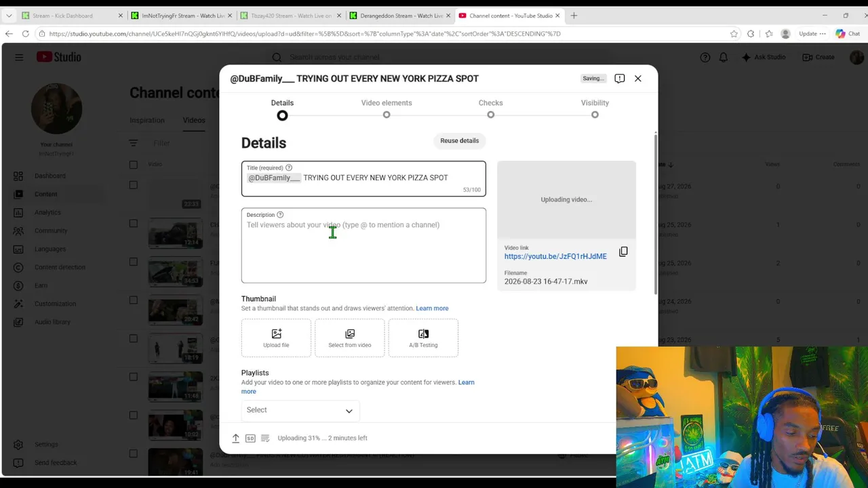868x488 pixels.
Task: Check the box for the 10:02 video
Action: (134, 415)
